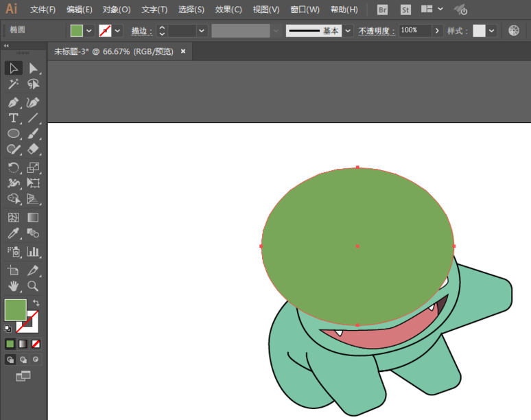Enable Draw Behind drawing mode
The width and height of the screenshot is (531, 420).
coord(23,360)
